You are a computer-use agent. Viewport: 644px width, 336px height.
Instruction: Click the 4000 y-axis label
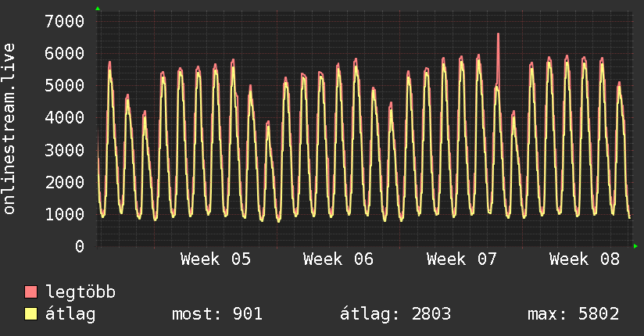[x=65, y=117]
